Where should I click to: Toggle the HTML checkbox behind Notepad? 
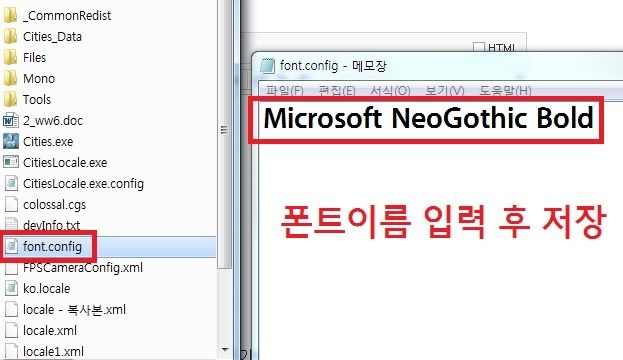(x=479, y=47)
